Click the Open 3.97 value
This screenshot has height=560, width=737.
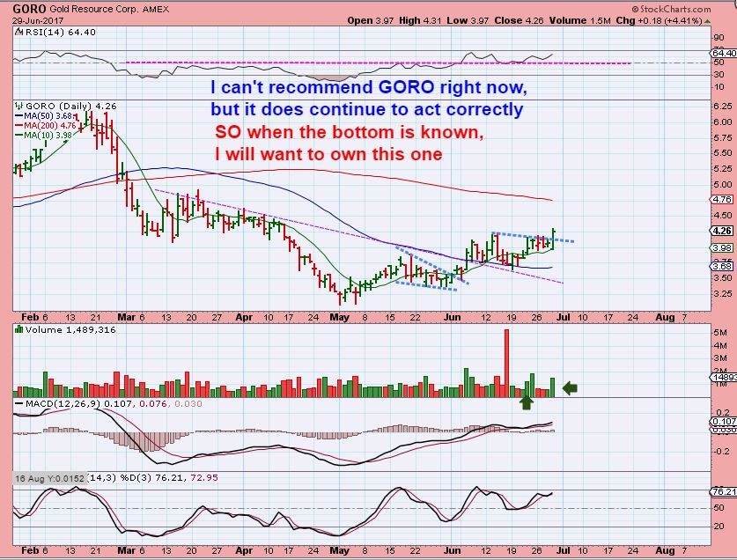371,20
